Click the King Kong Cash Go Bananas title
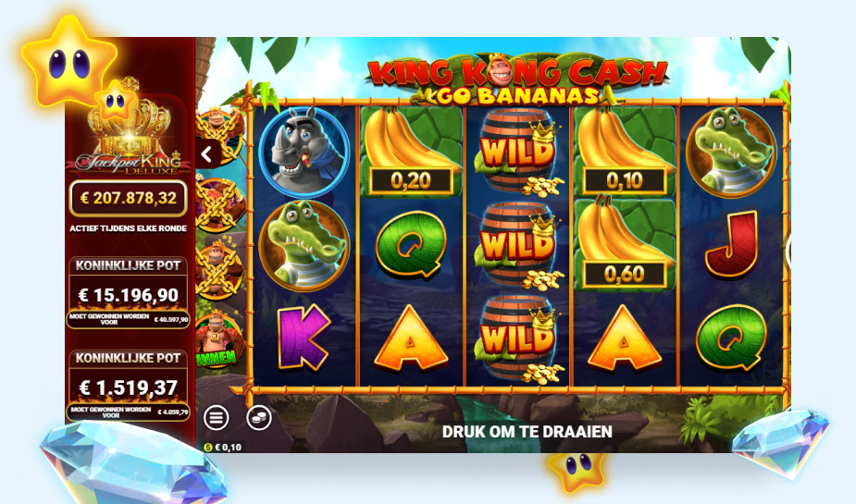 [517, 80]
